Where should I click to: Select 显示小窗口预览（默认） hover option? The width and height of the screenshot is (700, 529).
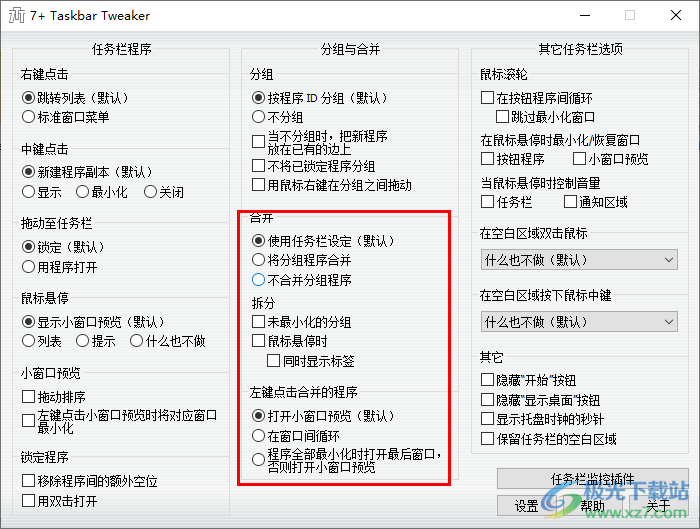[28, 321]
